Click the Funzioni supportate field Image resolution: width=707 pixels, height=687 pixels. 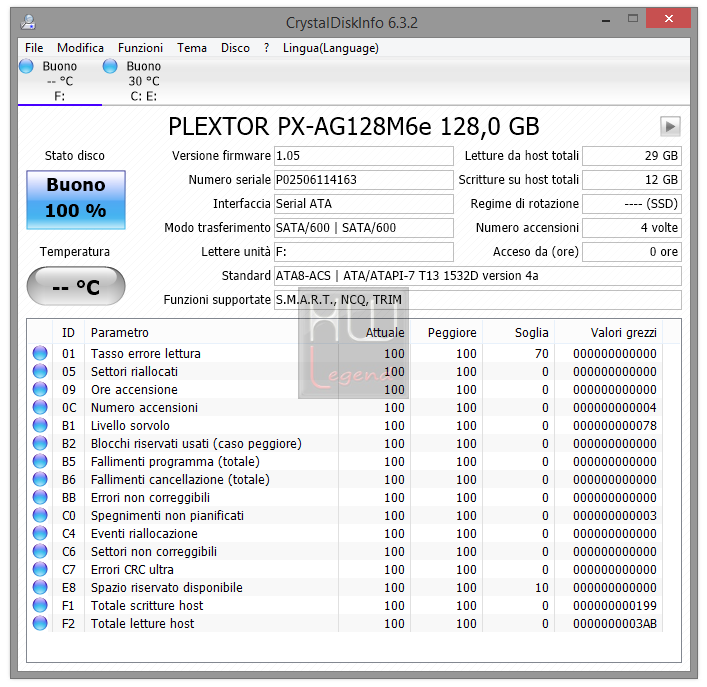pyautogui.click(x=477, y=300)
